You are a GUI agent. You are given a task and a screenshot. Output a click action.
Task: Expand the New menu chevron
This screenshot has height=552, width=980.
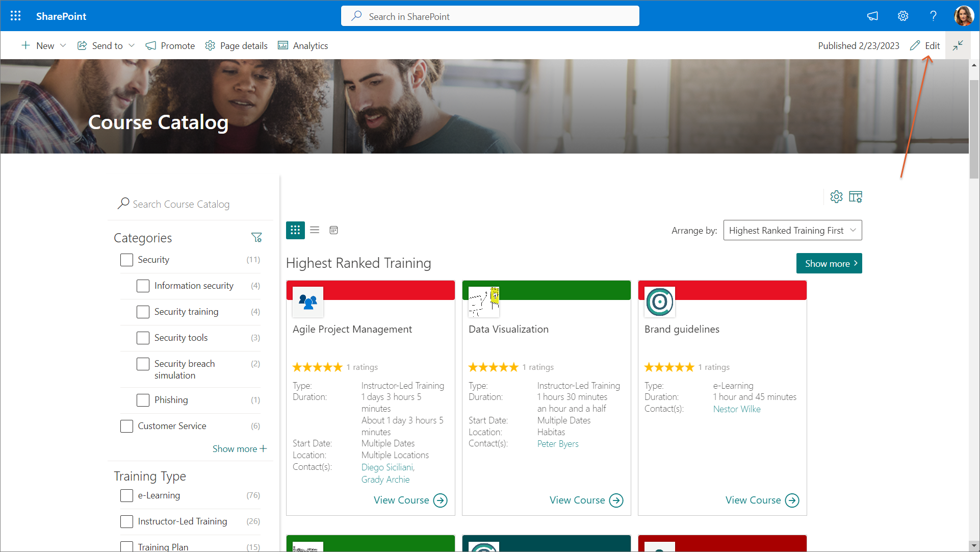tap(63, 45)
